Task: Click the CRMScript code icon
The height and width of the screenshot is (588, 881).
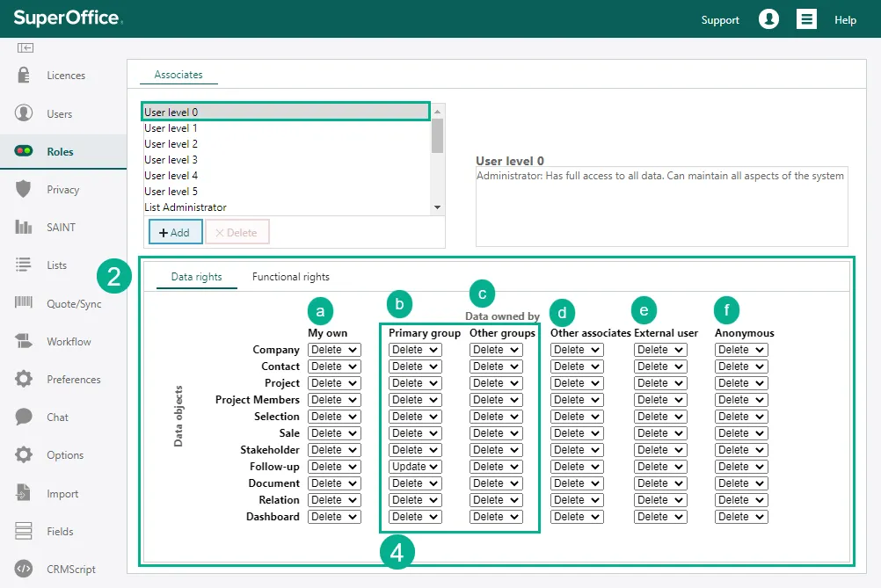Action: (24, 569)
